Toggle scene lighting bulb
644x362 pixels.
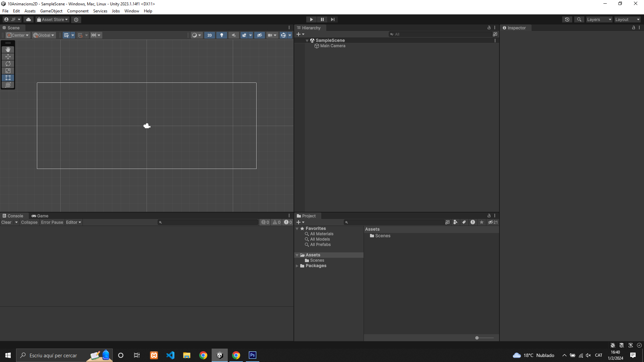pos(221,35)
